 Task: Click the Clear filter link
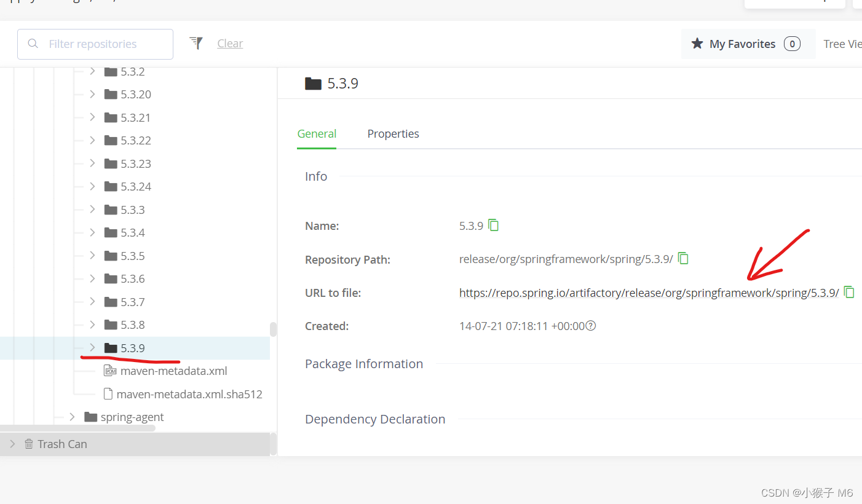[x=230, y=43]
